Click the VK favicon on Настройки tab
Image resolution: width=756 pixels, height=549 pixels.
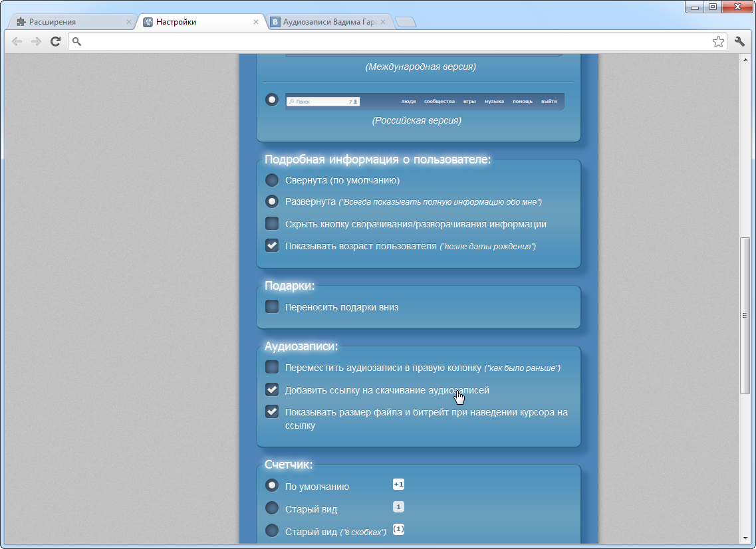coord(148,22)
